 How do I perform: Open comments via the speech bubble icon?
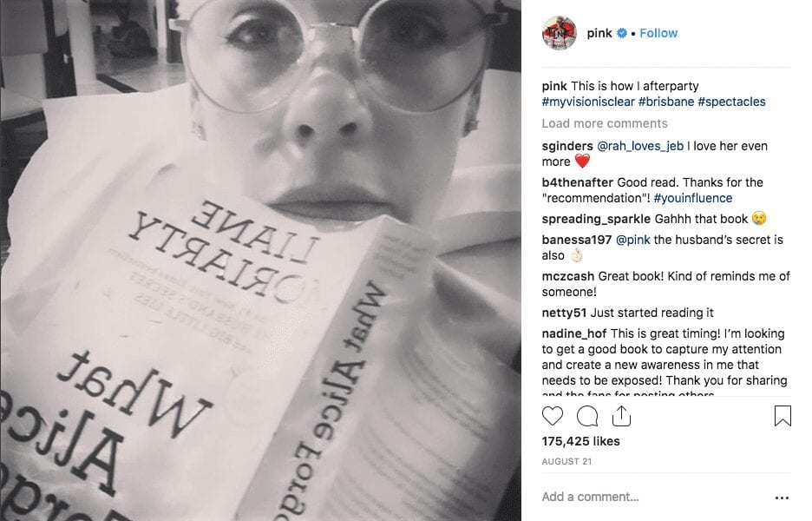click(587, 416)
